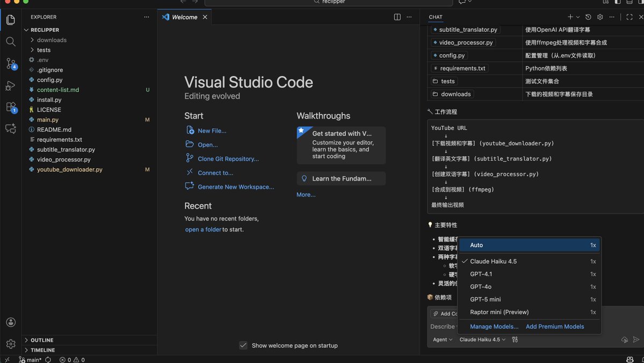644x363 pixels.
Task: Open Source Control view with badge
Action: (11, 64)
